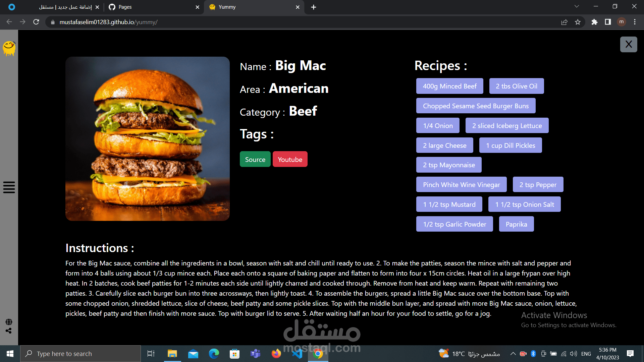
Task: Open Visual Studio Code from taskbar
Action: 297,354
